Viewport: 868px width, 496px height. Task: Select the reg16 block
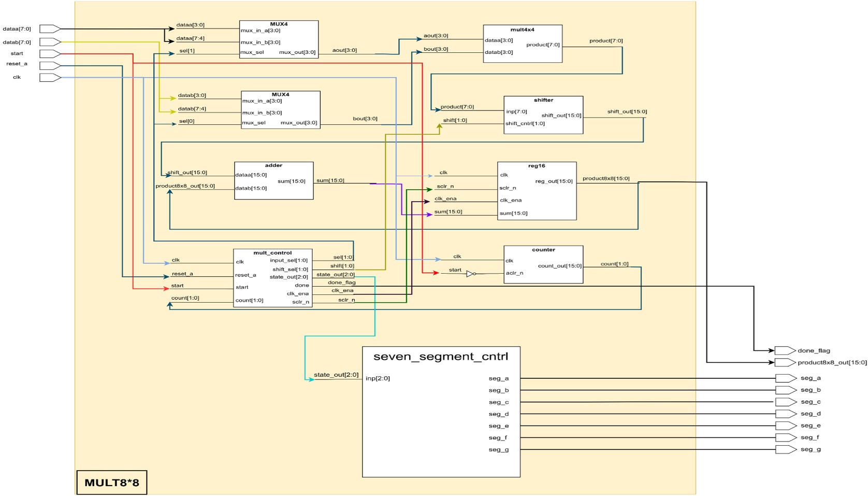pos(537,191)
